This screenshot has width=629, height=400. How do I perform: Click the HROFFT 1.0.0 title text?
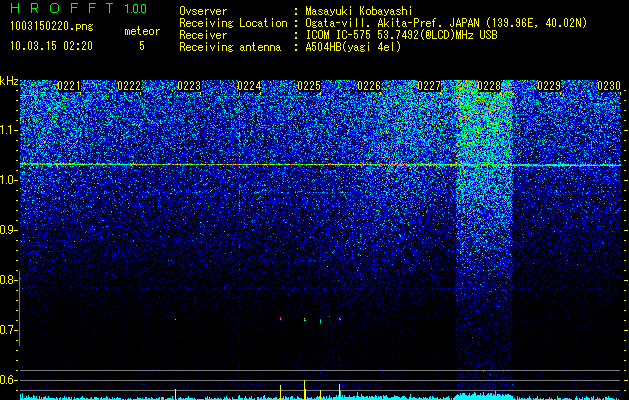click(x=78, y=8)
